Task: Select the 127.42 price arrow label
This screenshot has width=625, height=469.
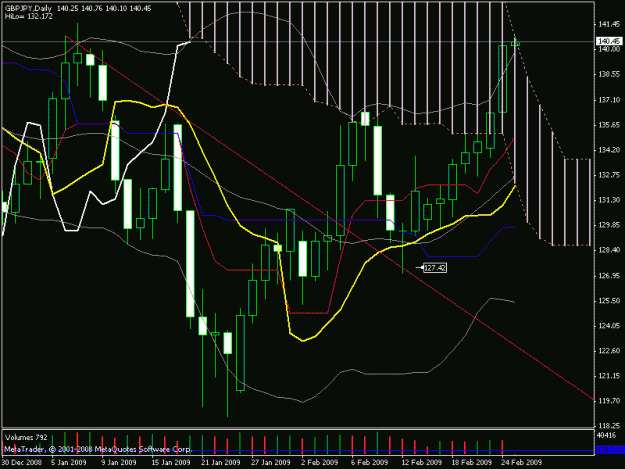Action: click(434, 268)
